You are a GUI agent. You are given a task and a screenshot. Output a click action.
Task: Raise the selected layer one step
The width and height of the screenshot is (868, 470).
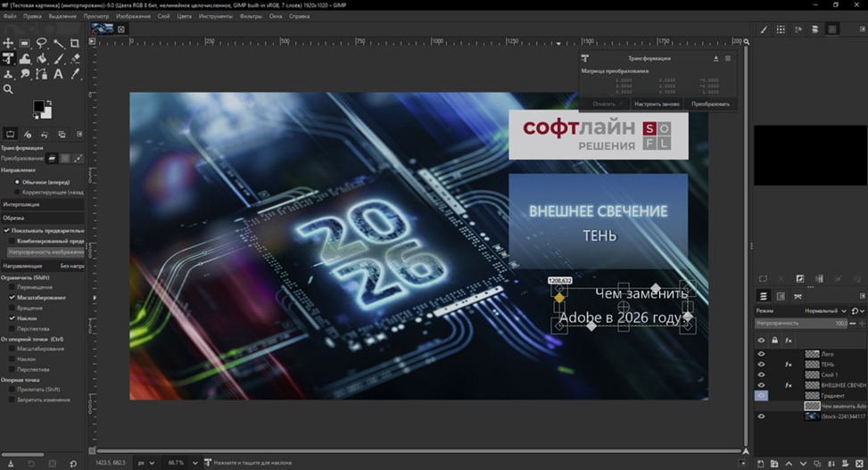(789, 464)
